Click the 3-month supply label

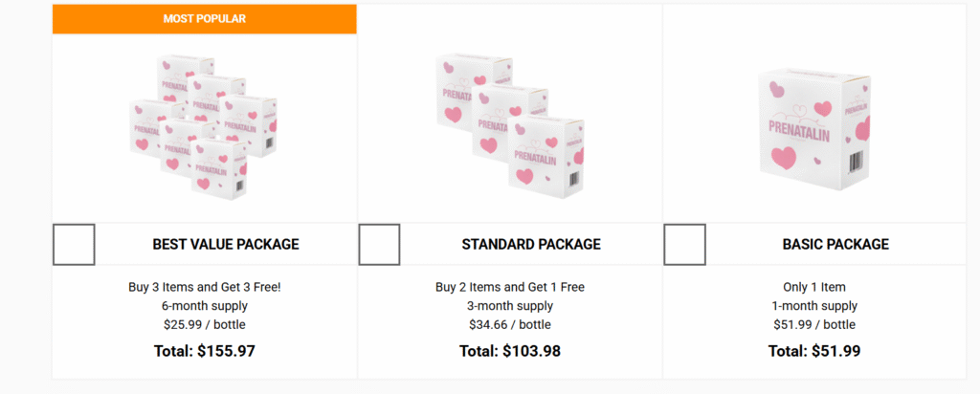pyautogui.click(x=510, y=306)
